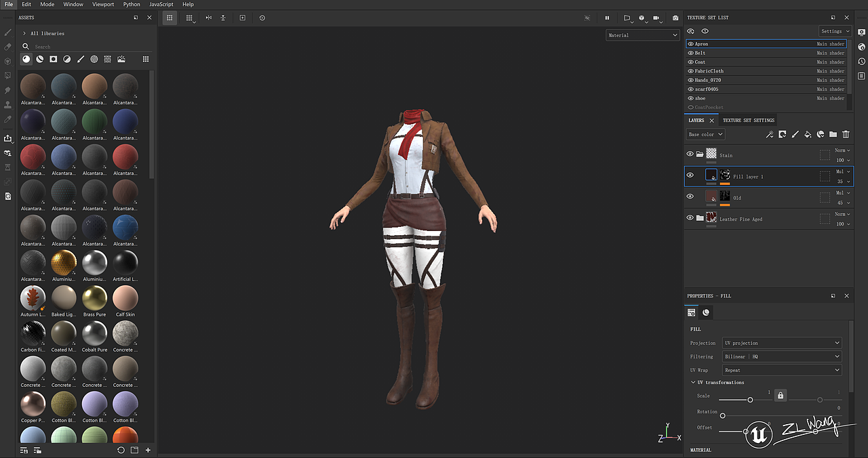Screen dimensions: 868x458
Task: Click the trash icon in Layers panel
Action: click(x=846, y=135)
